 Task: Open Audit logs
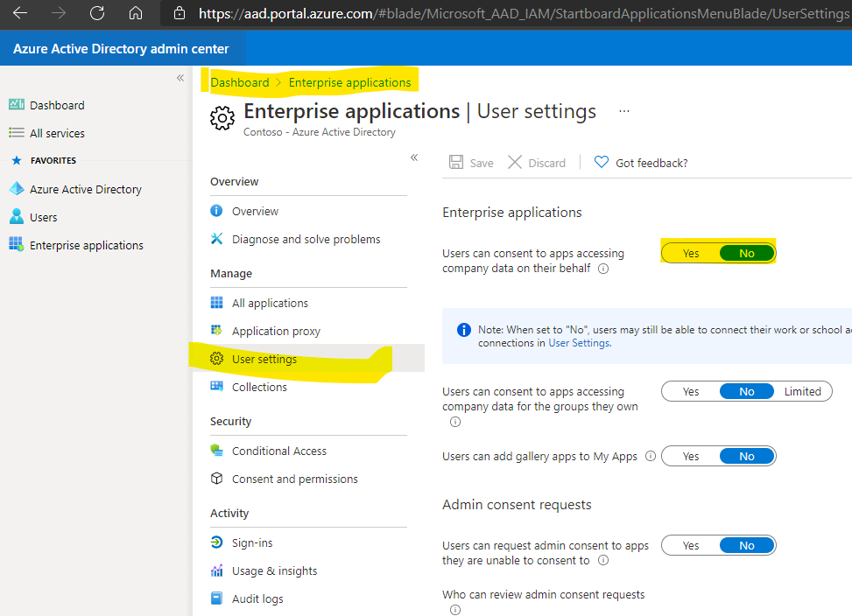point(257,599)
